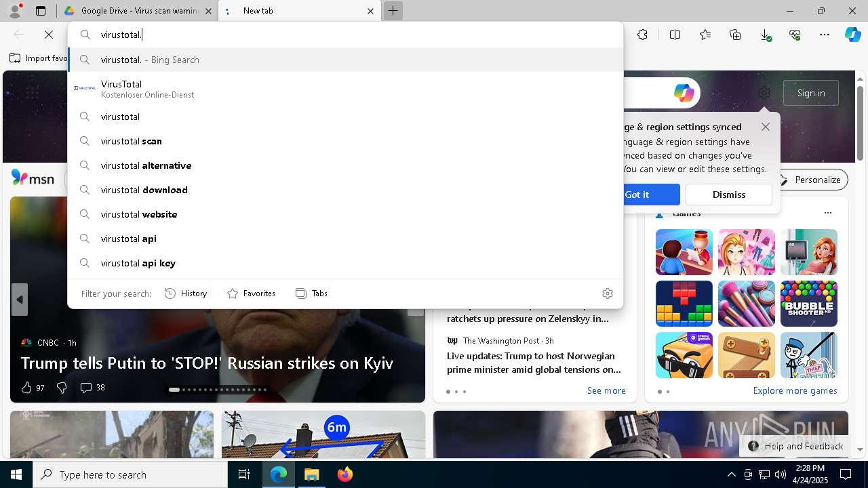Viewport: 868px width, 488px height.
Task: Open Help and Feedback
Action: [795, 446]
